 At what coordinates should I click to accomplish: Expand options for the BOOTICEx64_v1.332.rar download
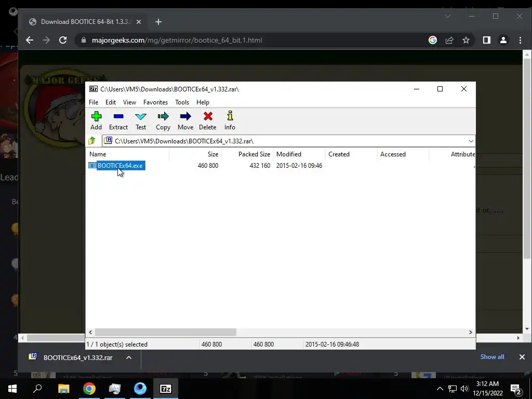(x=129, y=357)
